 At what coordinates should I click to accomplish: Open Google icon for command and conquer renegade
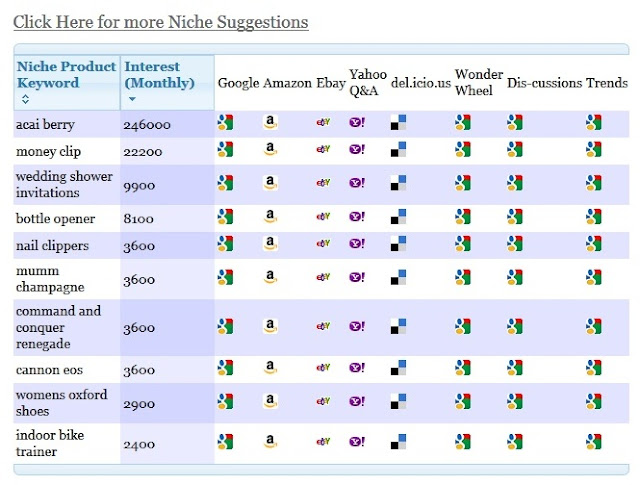coord(225,326)
